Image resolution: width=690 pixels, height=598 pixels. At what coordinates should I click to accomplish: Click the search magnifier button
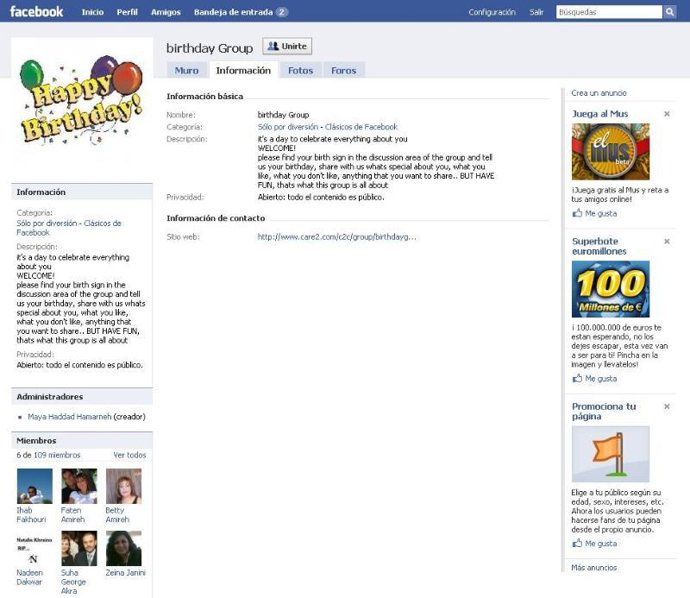[669, 12]
